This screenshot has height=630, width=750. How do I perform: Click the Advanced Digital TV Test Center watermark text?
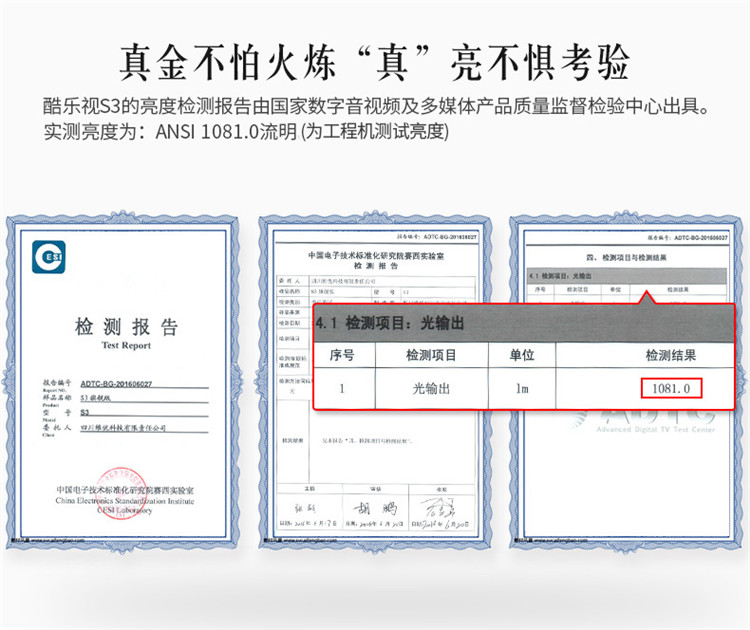[656, 430]
